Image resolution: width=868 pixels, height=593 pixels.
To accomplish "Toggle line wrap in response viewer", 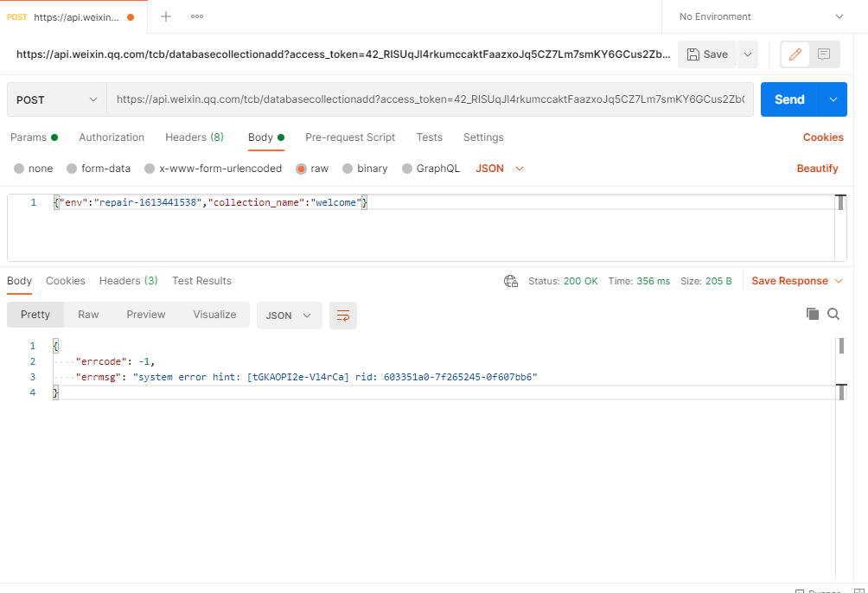I will [x=343, y=316].
